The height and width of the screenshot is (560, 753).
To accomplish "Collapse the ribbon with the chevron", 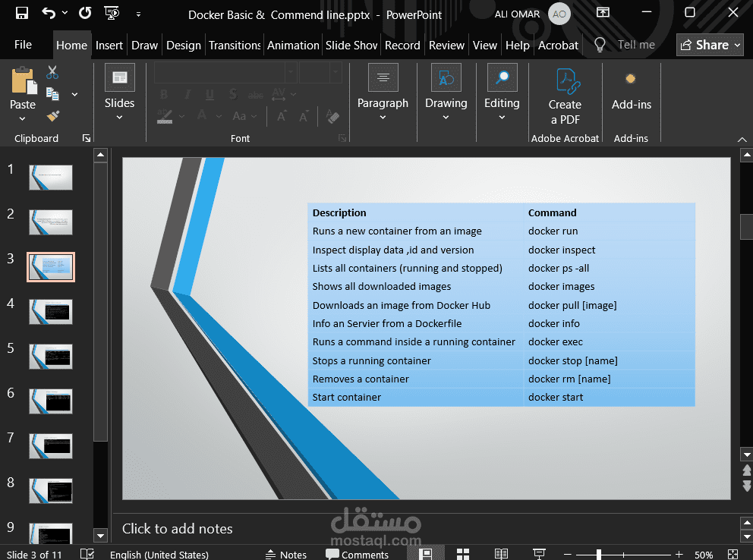I will coord(742,139).
